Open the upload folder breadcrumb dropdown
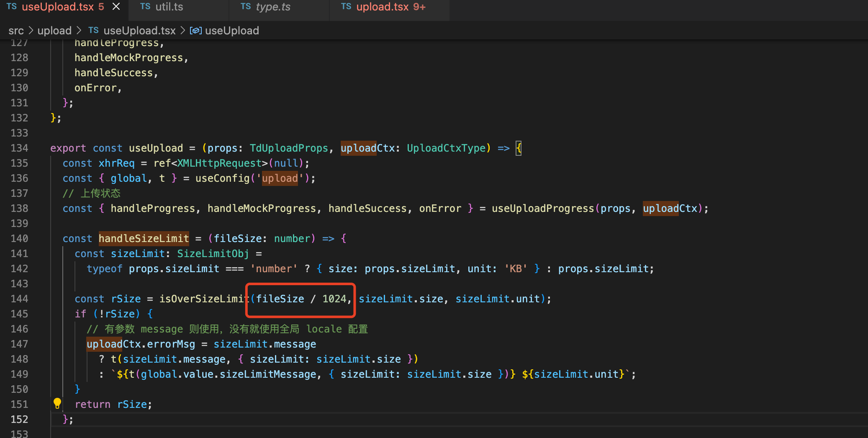 click(54, 30)
